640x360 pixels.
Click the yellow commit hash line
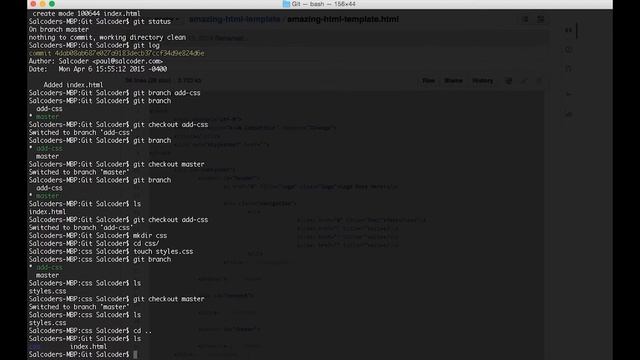tap(116, 53)
